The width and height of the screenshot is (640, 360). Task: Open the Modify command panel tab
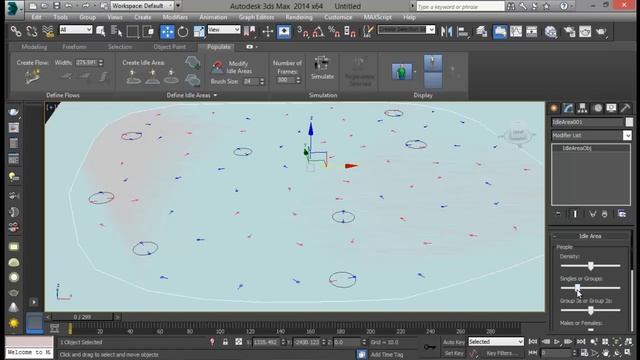click(x=568, y=108)
